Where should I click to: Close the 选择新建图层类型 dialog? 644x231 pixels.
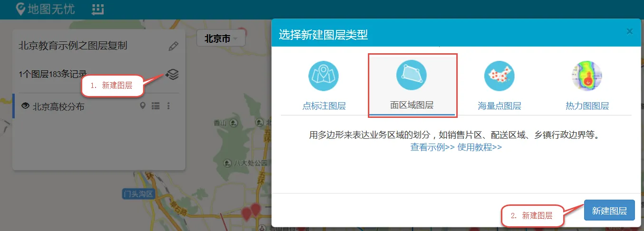click(630, 31)
